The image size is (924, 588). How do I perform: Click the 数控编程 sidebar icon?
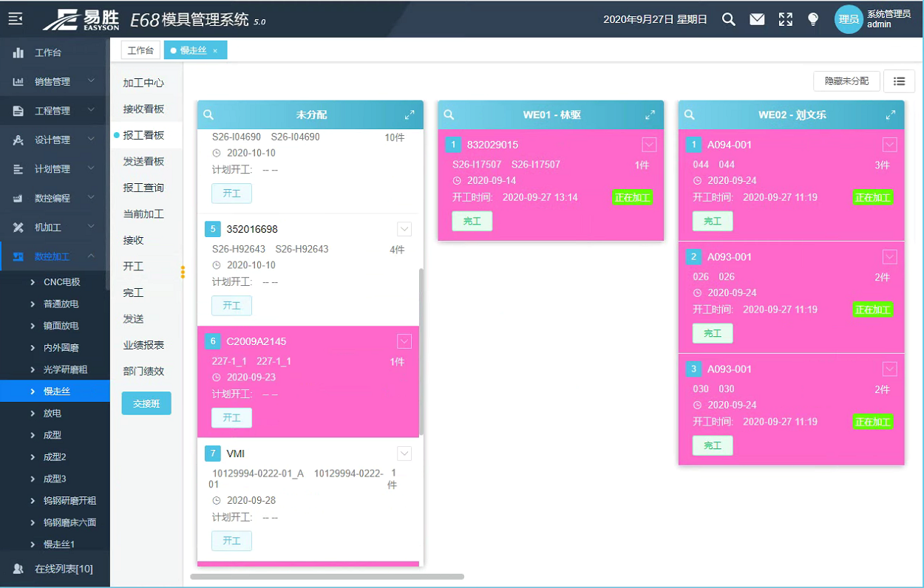18,198
